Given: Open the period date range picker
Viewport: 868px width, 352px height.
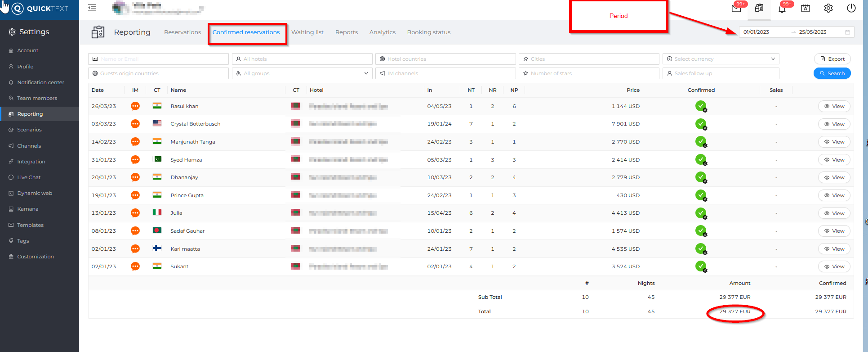Looking at the screenshot, I should coord(796,32).
